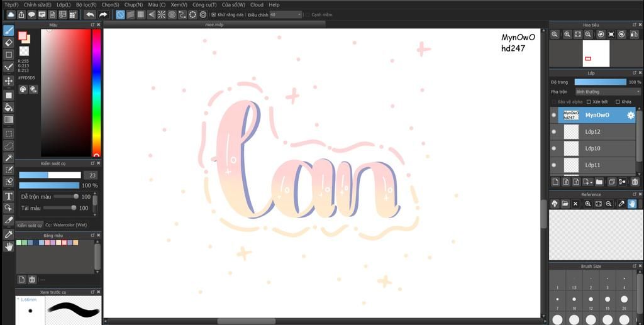Screen dimensions: 644x325
Task: Enable the radial lines snap guide
Action: point(162,15)
